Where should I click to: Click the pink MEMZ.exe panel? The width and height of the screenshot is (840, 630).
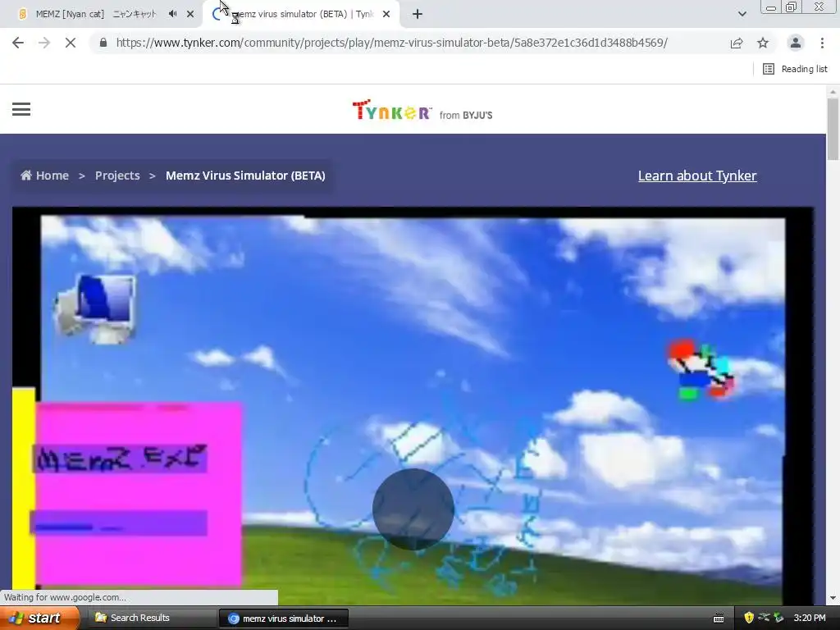pos(138,493)
